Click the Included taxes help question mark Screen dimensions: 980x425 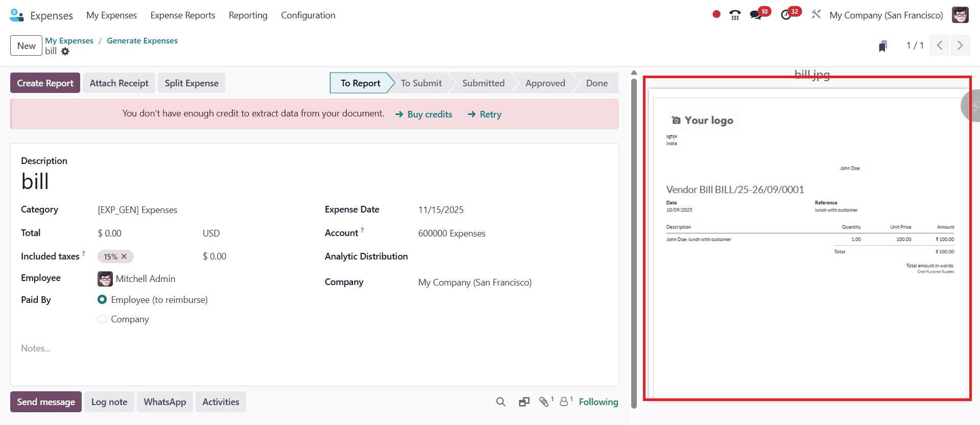(x=84, y=253)
